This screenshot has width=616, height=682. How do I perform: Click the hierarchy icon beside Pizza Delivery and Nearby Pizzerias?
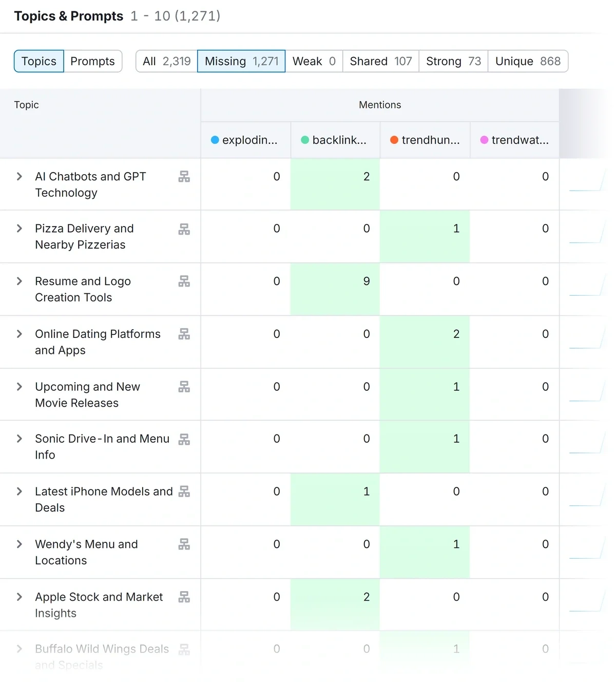point(184,230)
